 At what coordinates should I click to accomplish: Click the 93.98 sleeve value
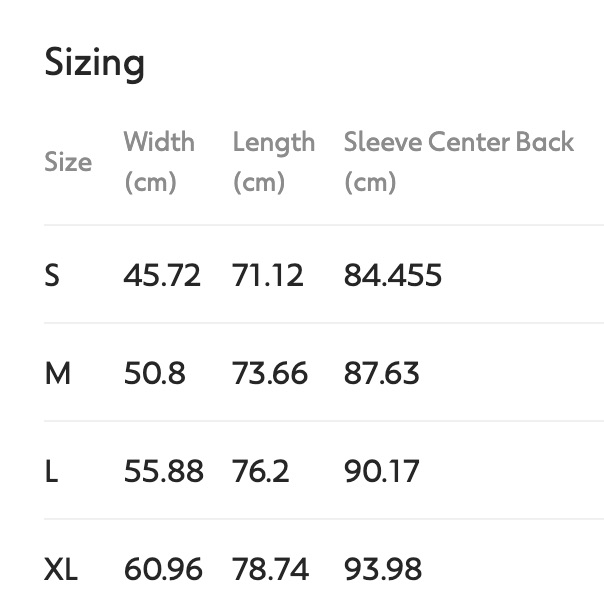(x=382, y=570)
